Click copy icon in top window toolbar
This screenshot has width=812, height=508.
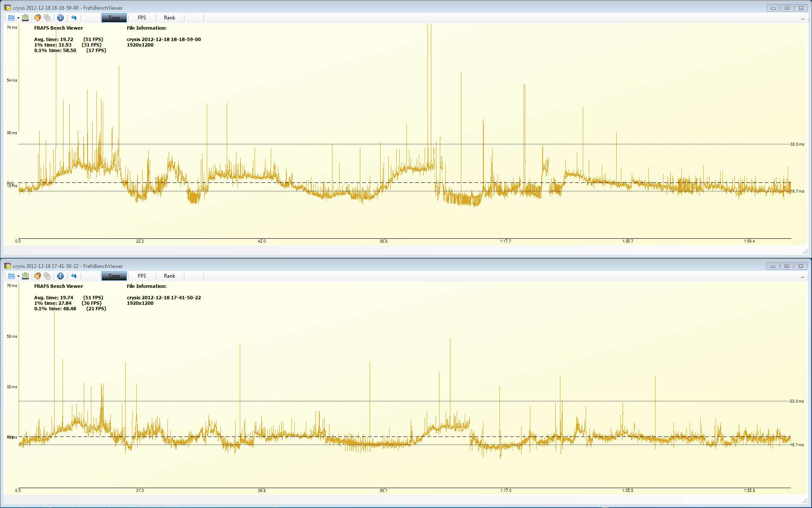(x=47, y=18)
